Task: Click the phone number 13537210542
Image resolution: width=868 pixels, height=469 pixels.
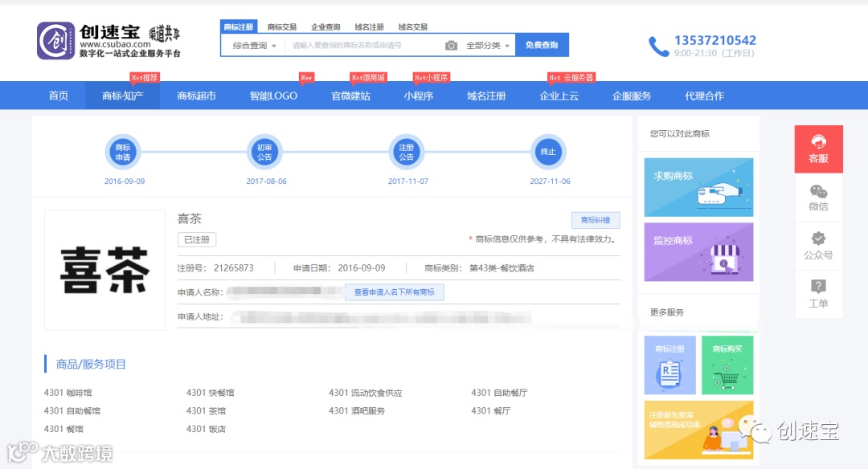Action: pos(715,40)
